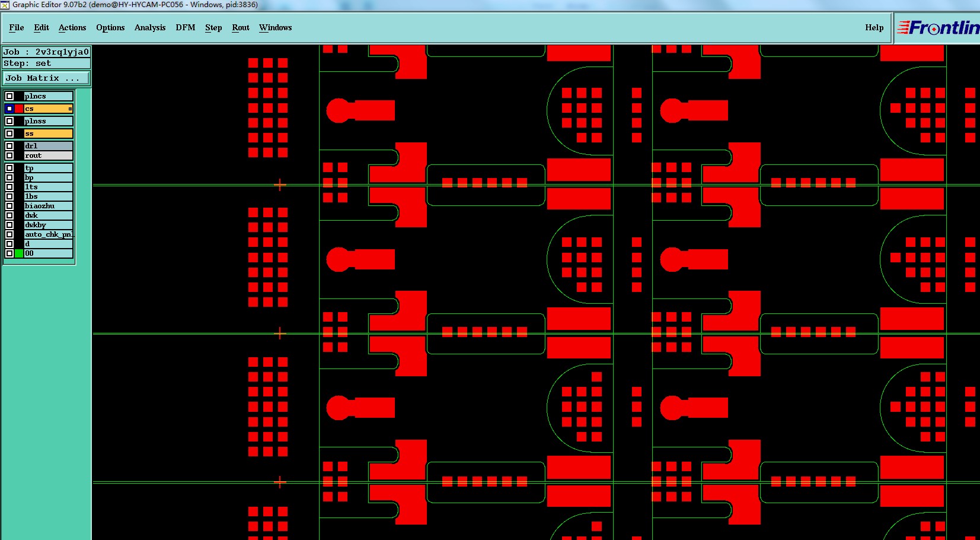Open the Windows menu

pos(276,27)
